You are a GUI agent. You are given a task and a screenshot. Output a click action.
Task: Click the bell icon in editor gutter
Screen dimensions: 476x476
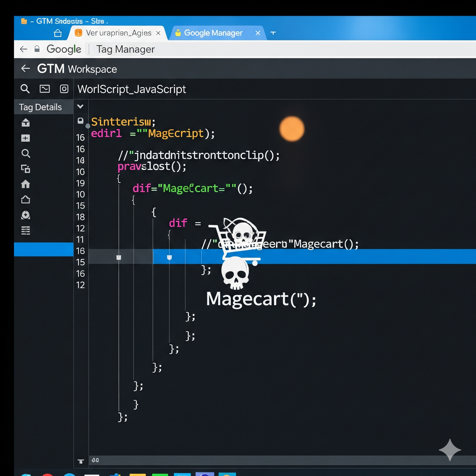click(80, 120)
